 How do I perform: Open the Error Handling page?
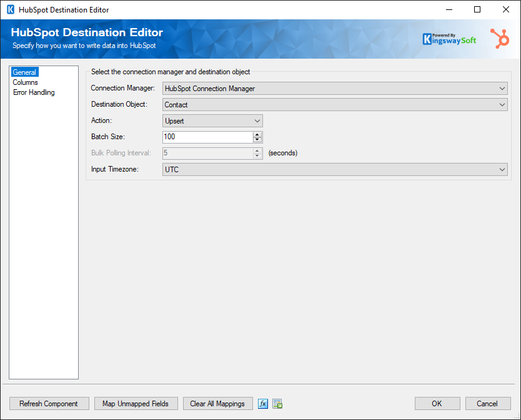click(34, 92)
